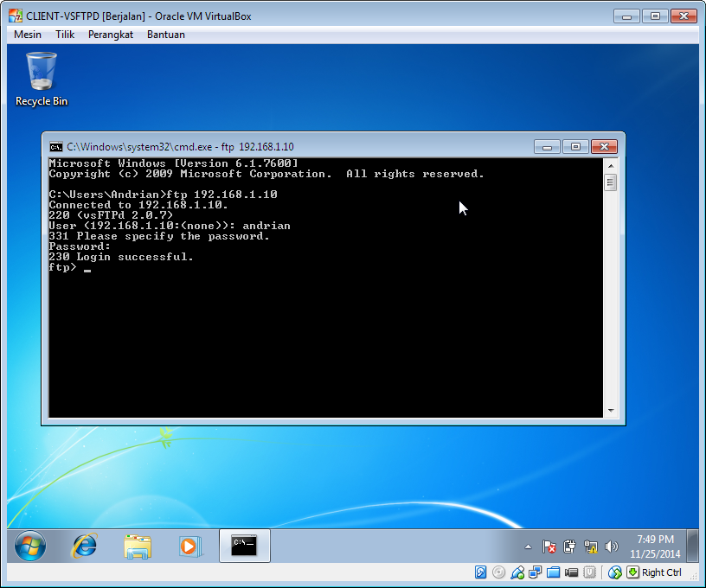Click VirtualBox optical disc indicator

[498, 572]
